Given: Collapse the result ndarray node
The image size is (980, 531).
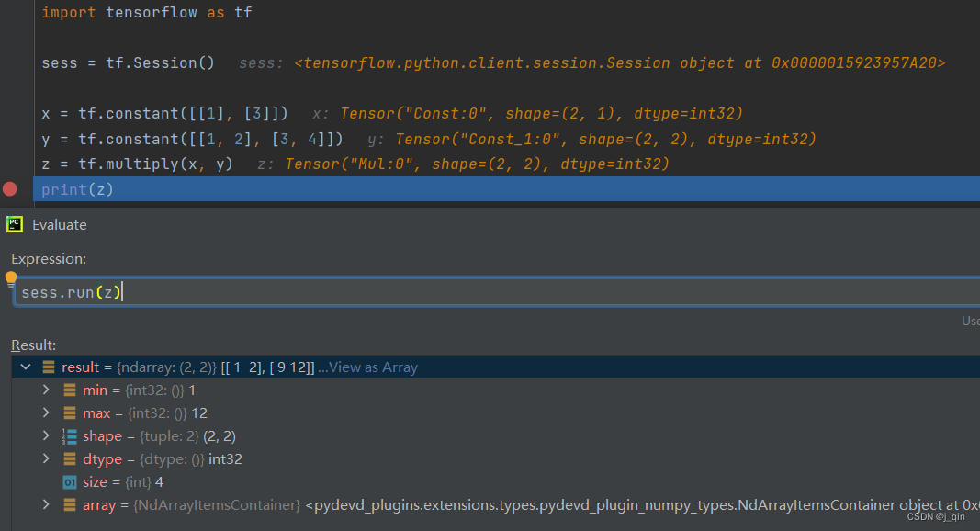Looking at the screenshot, I should [26, 366].
